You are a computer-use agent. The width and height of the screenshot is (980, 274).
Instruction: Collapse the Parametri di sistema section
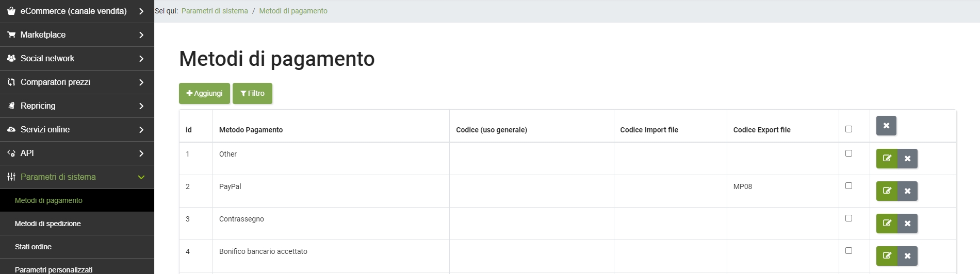pyautogui.click(x=141, y=177)
